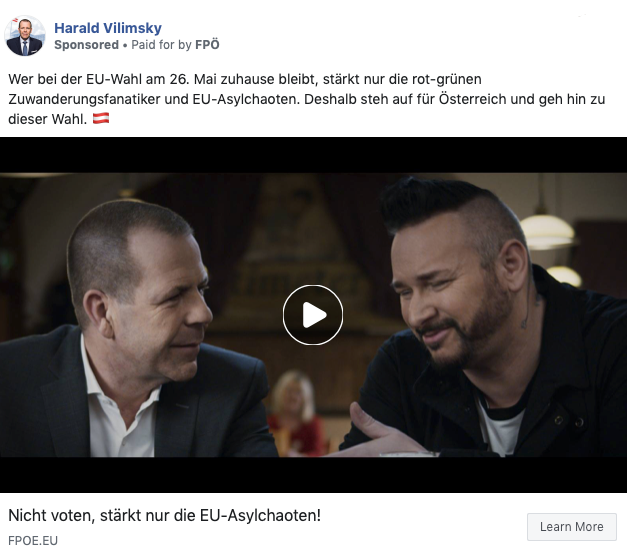Click "dieser Wahl." text line
Image resolution: width=627 pixels, height=558 pixels.
[x=48, y=119]
